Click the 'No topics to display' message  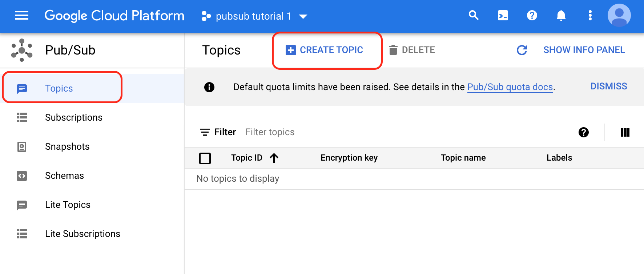238,178
